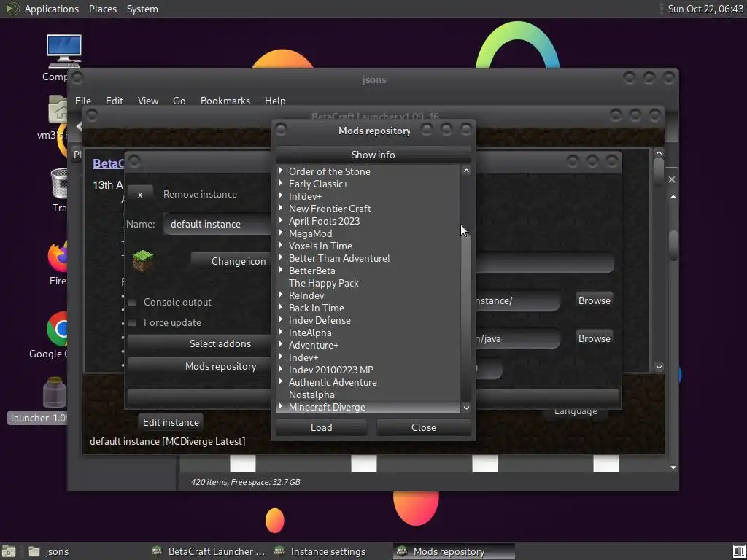Click the BetaCraft news page scrollbar down arrow
Viewport: 747px width, 560px height.
click(x=659, y=367)
